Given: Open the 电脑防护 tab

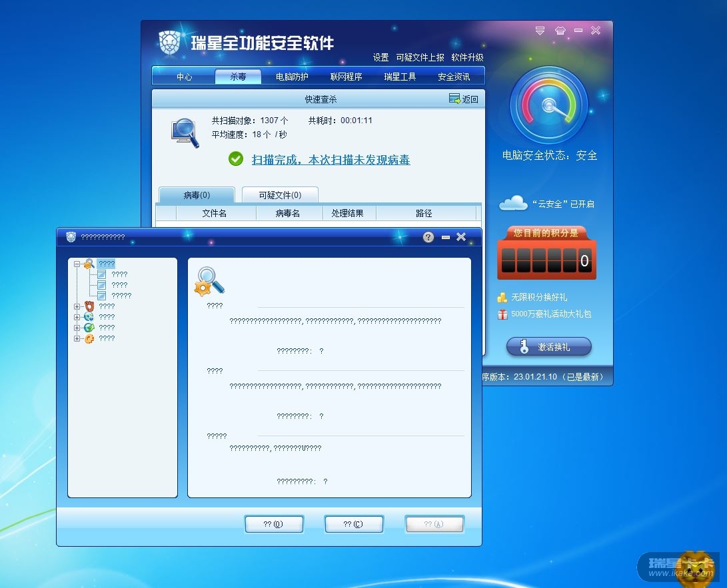Looking at the screenshot, I should [x=292, y=77].
